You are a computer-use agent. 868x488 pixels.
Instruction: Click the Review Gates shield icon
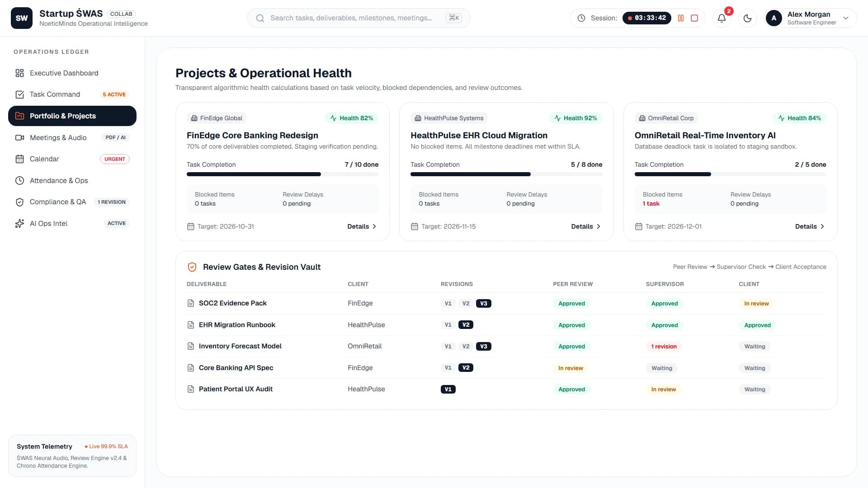[x=192, y=267]
